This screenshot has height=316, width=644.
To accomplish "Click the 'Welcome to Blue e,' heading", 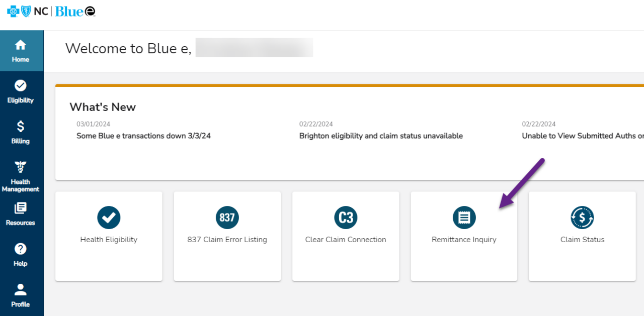I will pyautogui.click(x=128, y=48).
